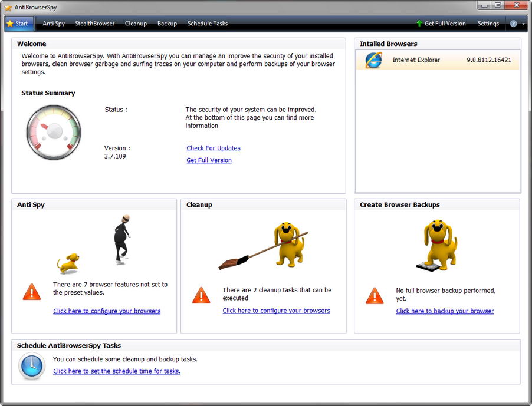This screenshot has width=532, height=406.
Task: Click the dog on hard drive image
Action: [x=437, y=246]
